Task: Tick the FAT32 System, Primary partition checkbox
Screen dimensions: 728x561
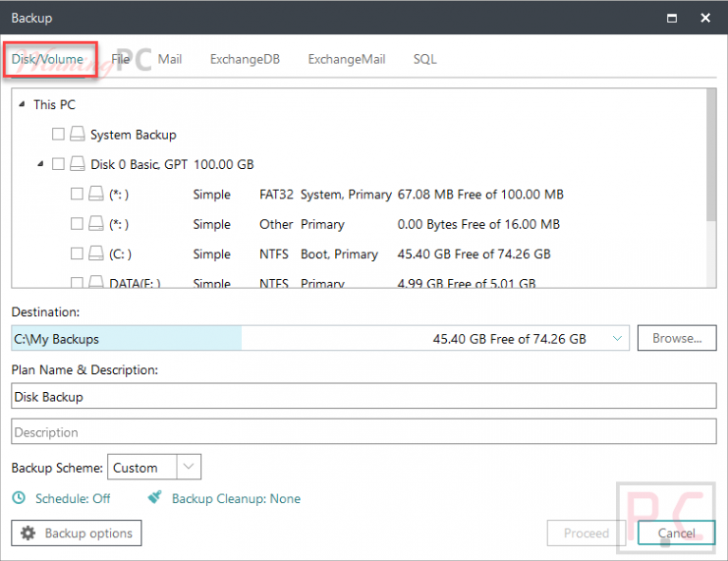Action: [x=77, y=194]
